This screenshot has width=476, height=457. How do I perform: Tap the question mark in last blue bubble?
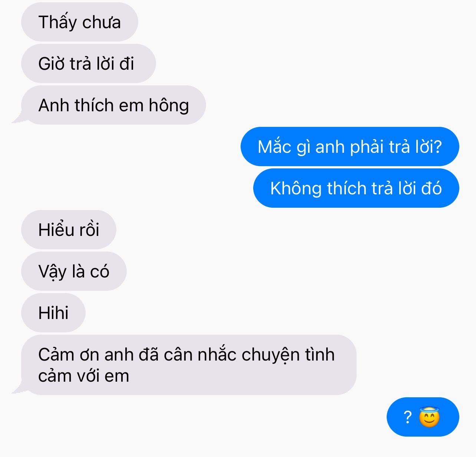click(407, 417)
